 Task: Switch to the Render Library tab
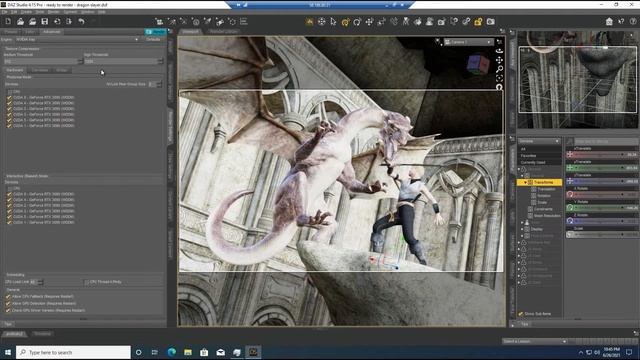click(x=223, y=31)
